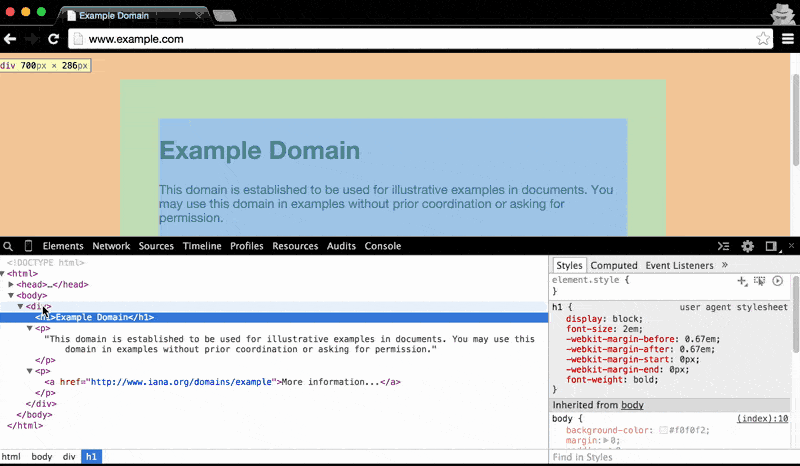Click the background-color #f0f0f2 swatch

663,430
